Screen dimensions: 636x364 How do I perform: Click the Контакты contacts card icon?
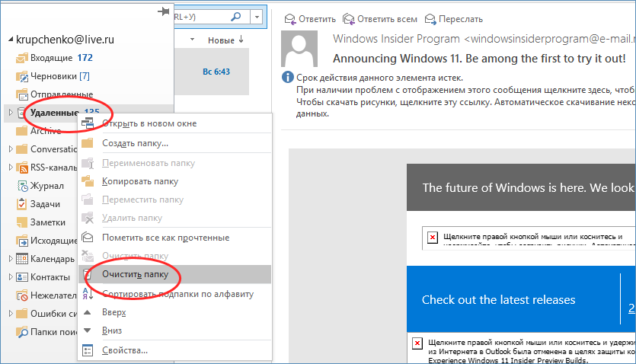[22, 277]
